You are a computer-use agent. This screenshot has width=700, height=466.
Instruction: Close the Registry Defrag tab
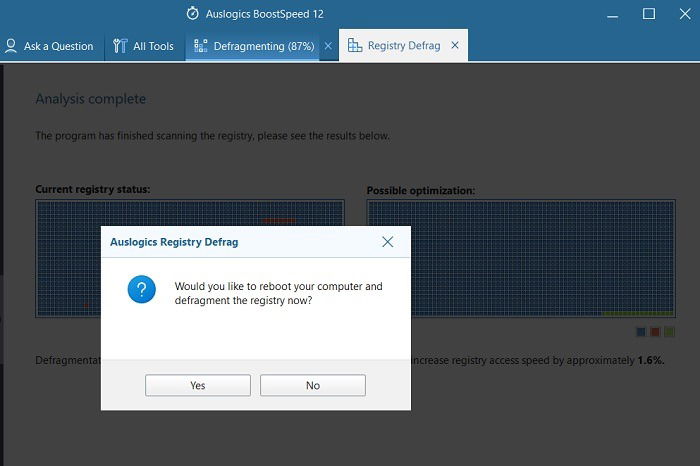[455, 45]
